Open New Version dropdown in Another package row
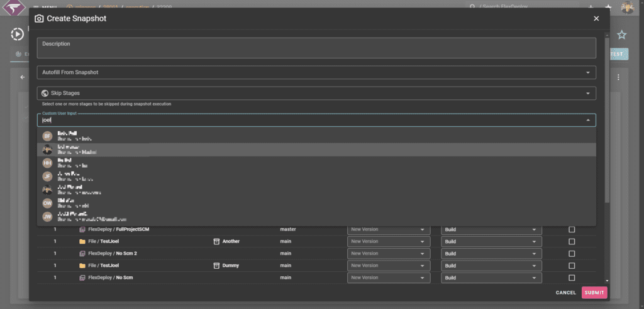Image resolution: width=644 pixels, height=309 pixels. click(x=389, y=241)
